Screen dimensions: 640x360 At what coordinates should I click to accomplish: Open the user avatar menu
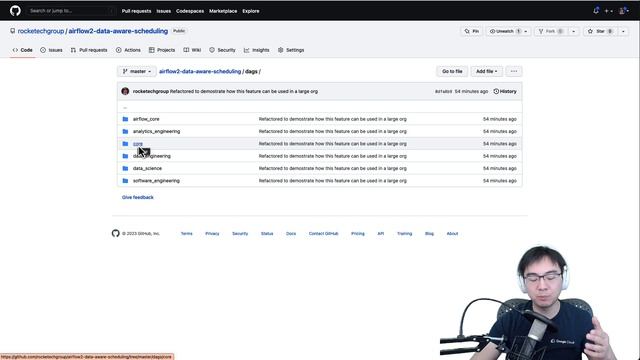pos(624,11)
